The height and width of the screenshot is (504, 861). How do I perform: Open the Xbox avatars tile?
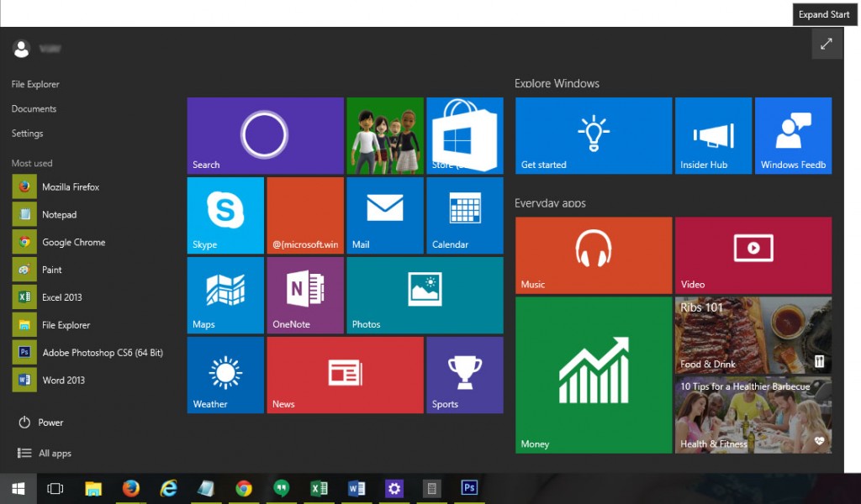(385, 136)
